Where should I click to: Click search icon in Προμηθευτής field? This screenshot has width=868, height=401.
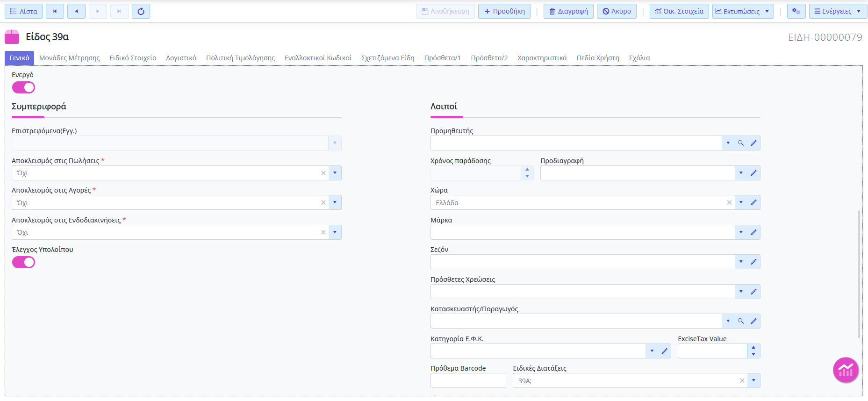[741, 143]
